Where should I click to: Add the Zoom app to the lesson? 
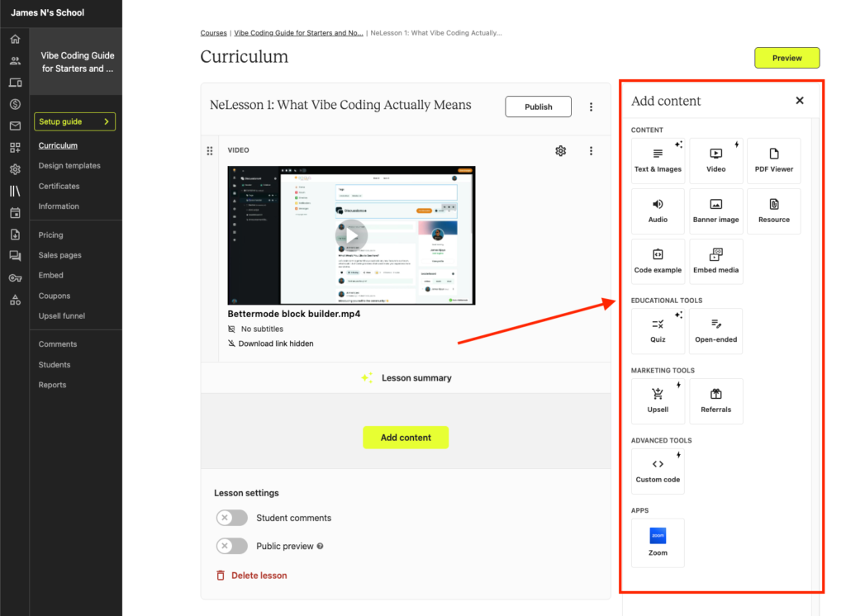click(x=658, y=543)
